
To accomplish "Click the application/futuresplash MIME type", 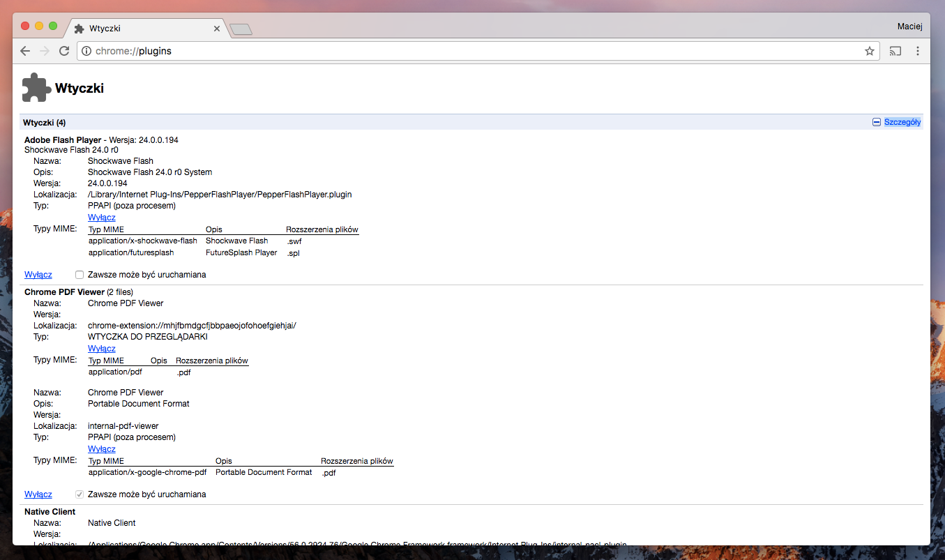I will 131,252.
